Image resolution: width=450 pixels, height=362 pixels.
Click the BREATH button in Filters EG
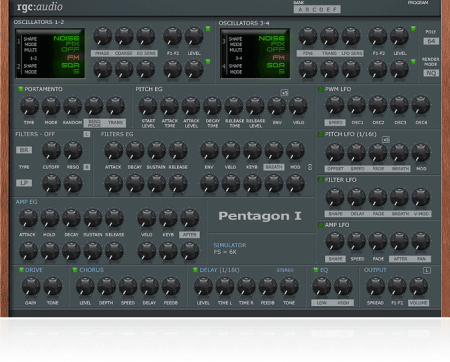point(274,167)
